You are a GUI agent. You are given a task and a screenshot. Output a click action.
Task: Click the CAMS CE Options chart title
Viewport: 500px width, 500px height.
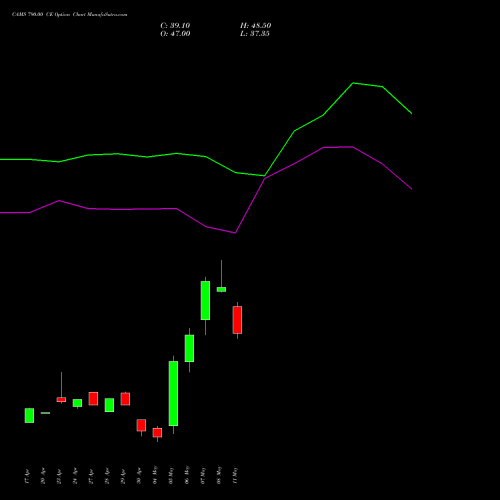click(70, 15)
